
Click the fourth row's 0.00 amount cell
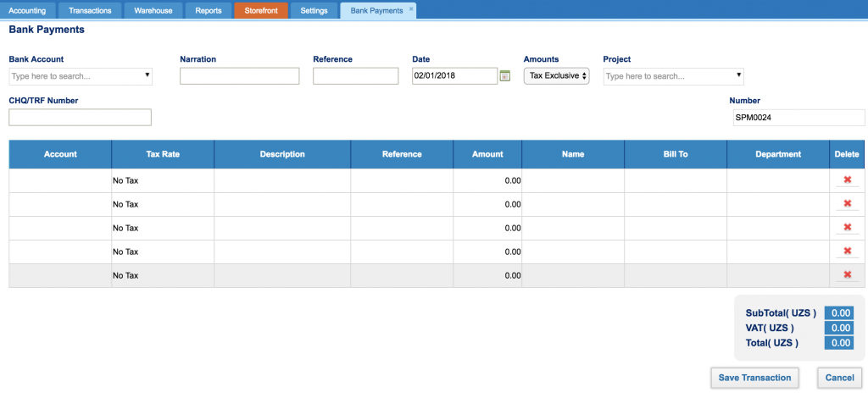click(487, 252)
